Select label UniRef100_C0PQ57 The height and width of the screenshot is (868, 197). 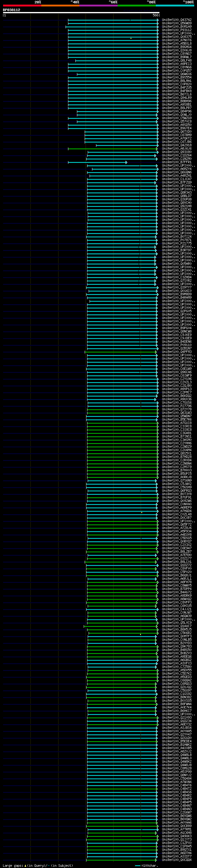(x=177, y=71)
